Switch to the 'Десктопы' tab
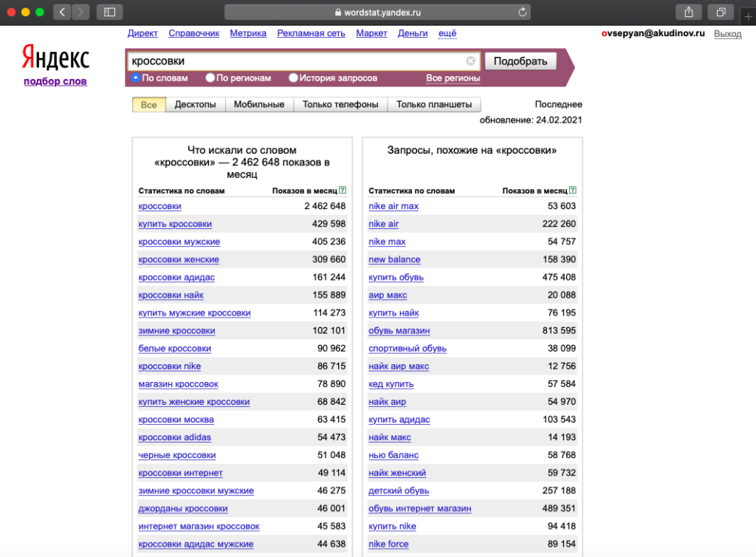 (x=195, y=105)
